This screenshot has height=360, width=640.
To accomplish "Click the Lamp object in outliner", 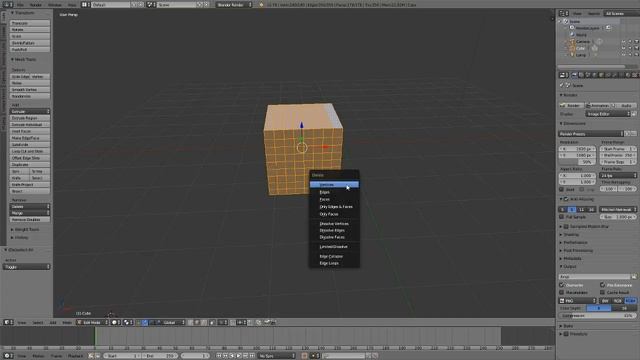I will [581, 55].
